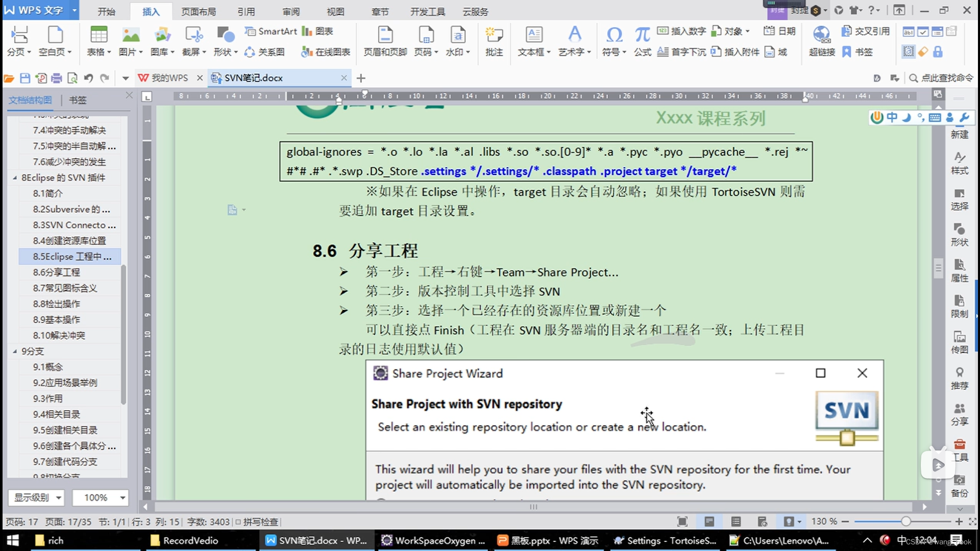Click 插入附件 insert attachment button

click(x=735, y=52)
